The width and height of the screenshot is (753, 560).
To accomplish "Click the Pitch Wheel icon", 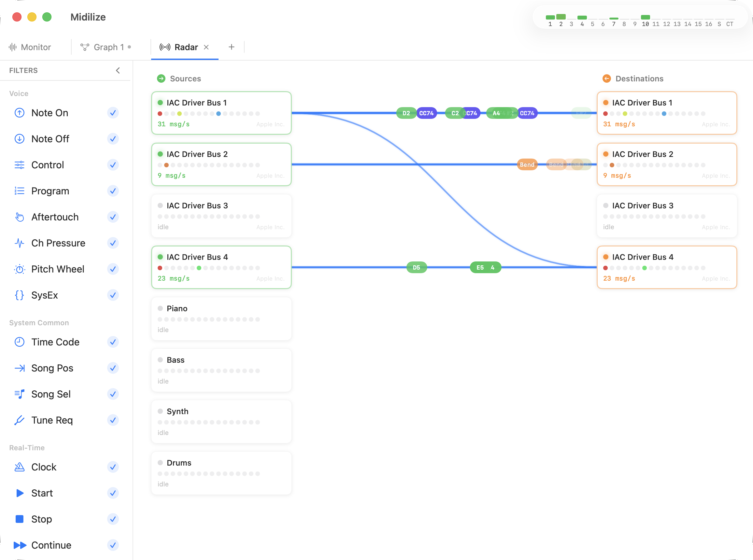I will coord(19,269).
